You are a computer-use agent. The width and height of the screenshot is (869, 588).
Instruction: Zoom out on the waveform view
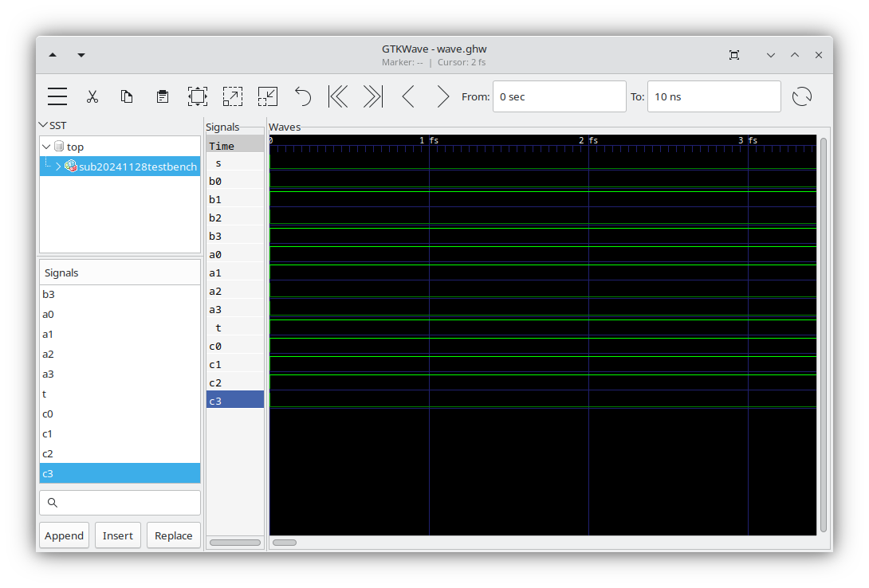267,96
